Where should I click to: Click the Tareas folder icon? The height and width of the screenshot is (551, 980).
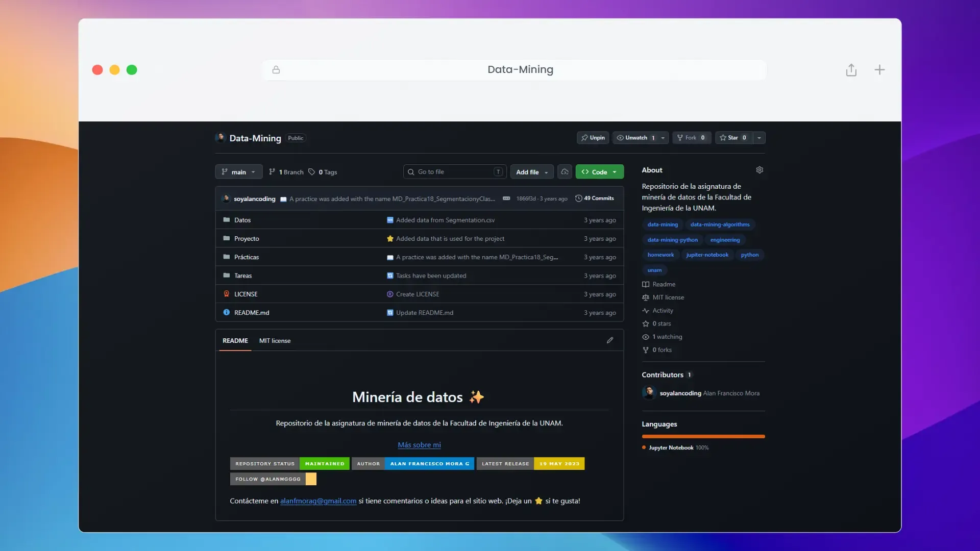tap(227, 275)
